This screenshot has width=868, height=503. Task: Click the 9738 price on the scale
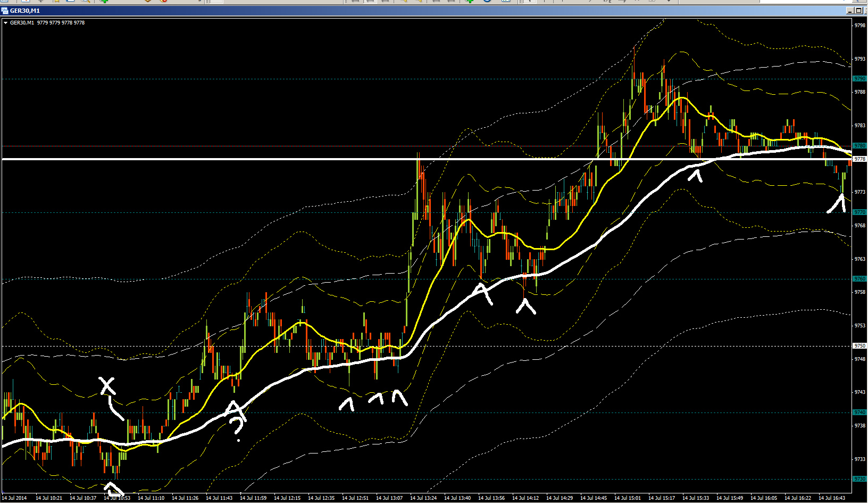pyautogui.click(x=859, y=426)
